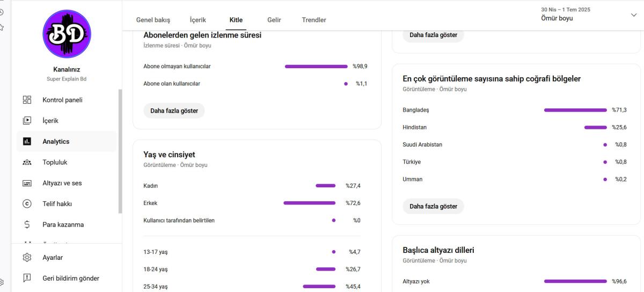
Task: Open the Kontrol paneli dashboard icon
Action: (27, 100)
